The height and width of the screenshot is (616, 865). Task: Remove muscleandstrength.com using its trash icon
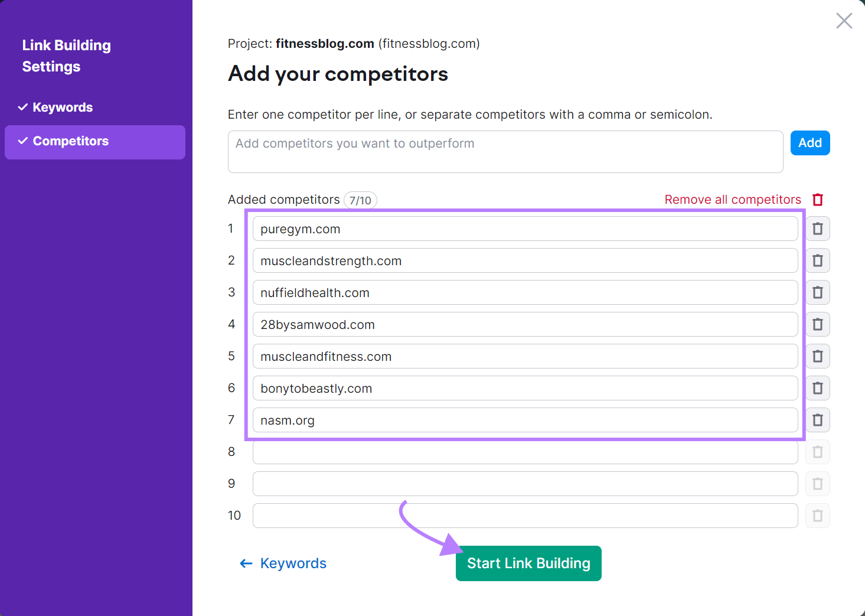[x=818, y=260]
